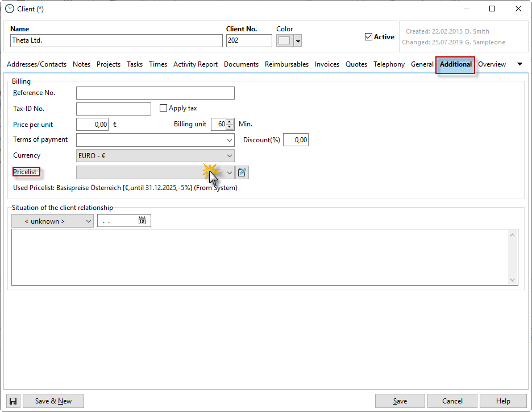This screenshot has width=532, height=412.
Task: Click the tab overflow arrow icon
Action: click(519, 64)
